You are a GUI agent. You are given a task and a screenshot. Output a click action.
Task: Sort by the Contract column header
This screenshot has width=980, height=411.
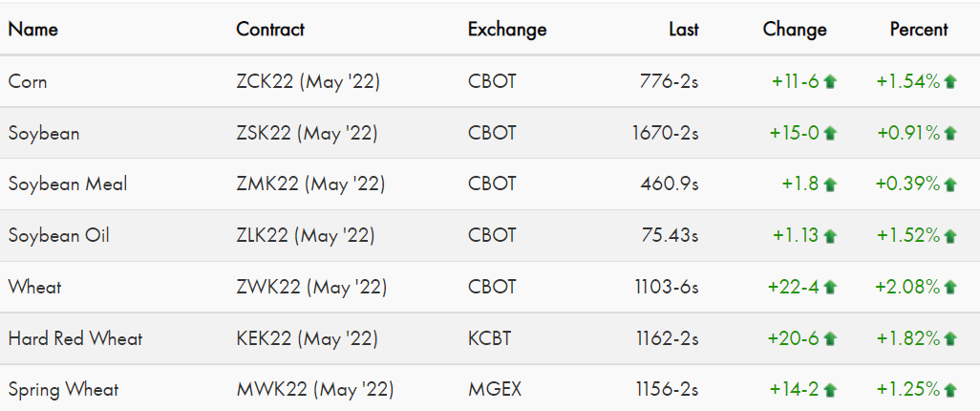(x=270, y=30)
